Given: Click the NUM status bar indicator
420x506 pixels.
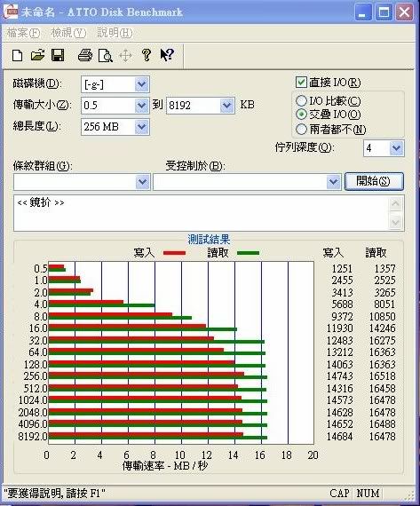Looking at the screenshot, I should click(368, 494).
